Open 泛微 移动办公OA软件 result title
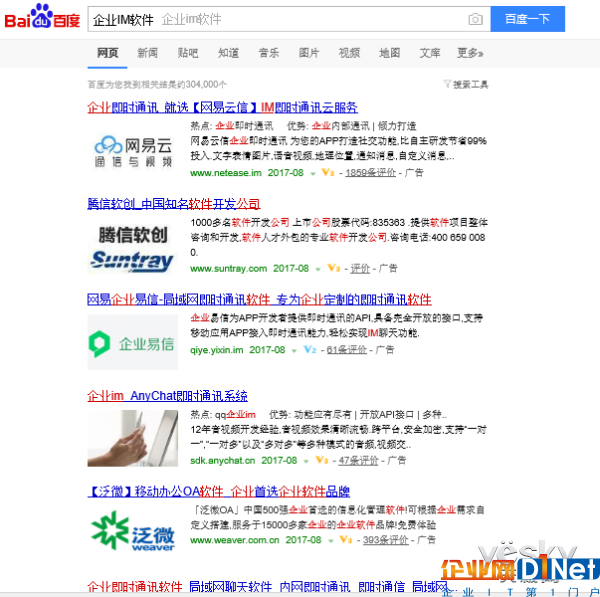Viewport: 600px width, 597px height. [218, 491]
